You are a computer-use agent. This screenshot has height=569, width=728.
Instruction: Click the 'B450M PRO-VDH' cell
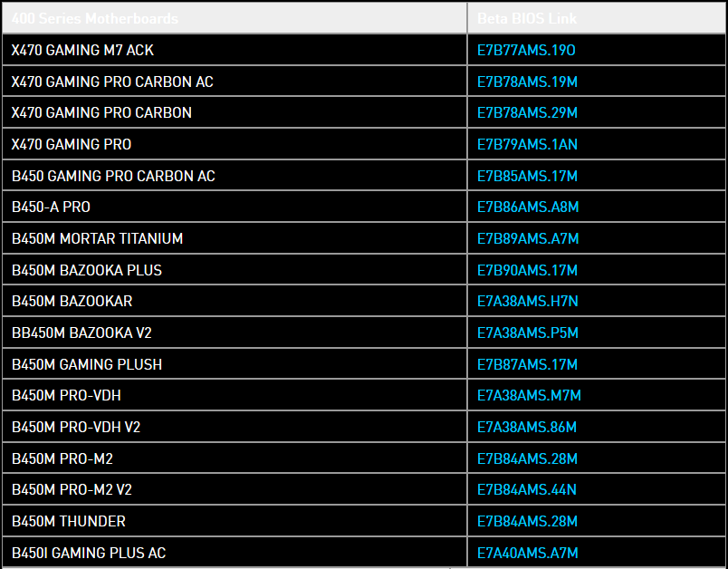(x=235, y=395)
